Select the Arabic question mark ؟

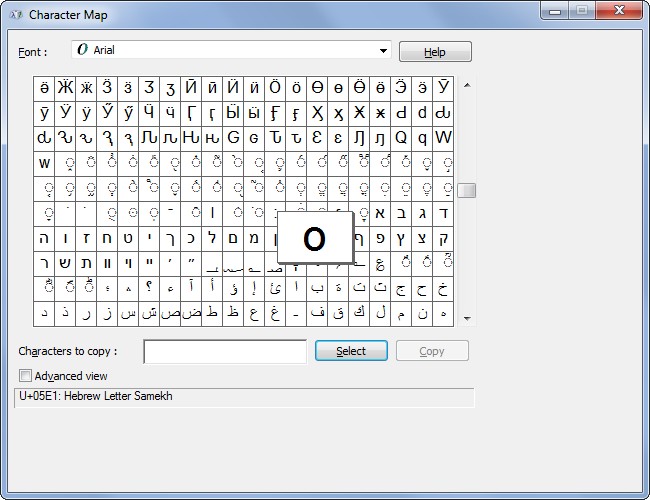(149, 288)
